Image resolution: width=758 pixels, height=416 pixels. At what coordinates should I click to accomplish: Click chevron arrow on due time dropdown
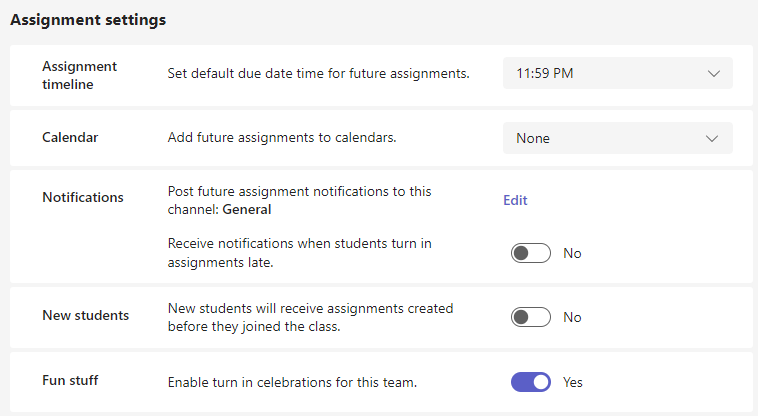point(713,73)
